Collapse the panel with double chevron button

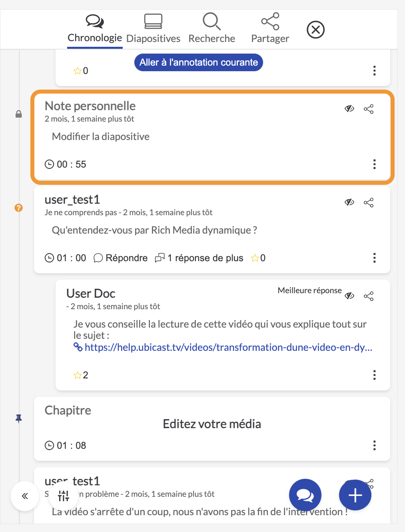(x=25, y=496)
